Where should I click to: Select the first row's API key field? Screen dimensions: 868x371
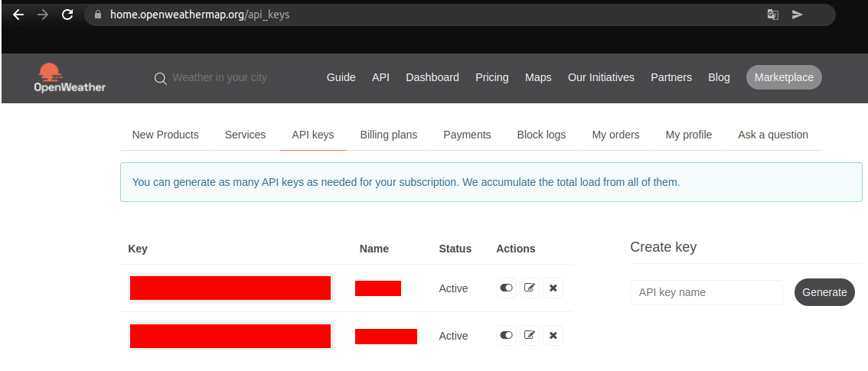coord(231,288)
